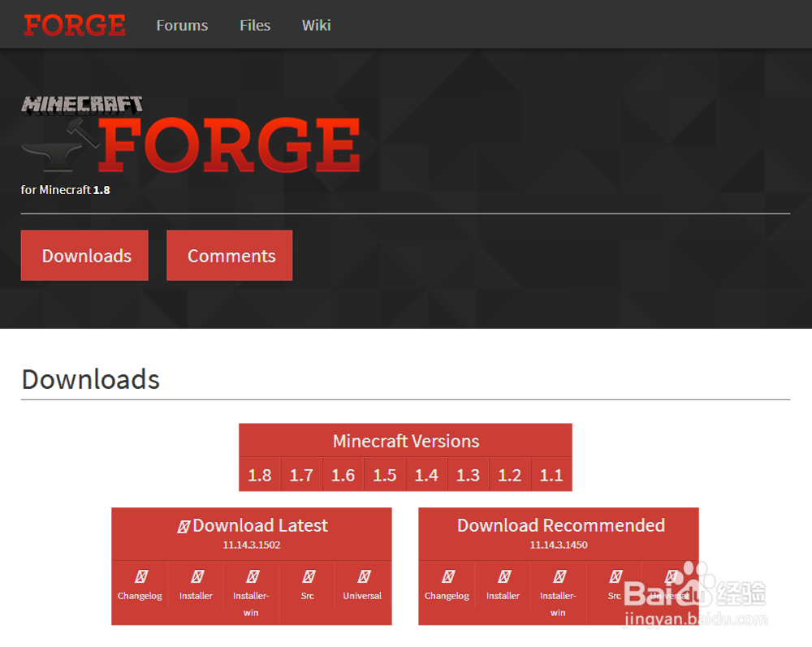Click Minecraft Versions header
The width and height of the screenshot is (812, 647).
pyautogui.click(x=405, y=441)
